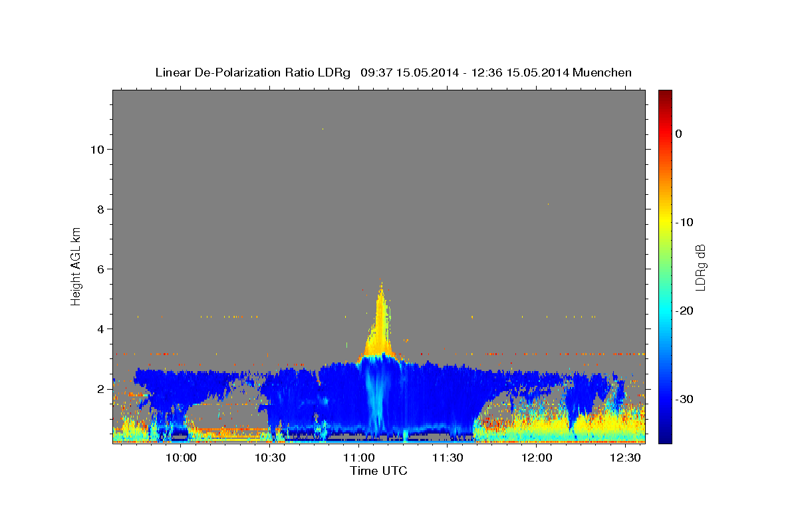This screenshot has width=798, height=532.
Task: Click the 4 km height tick label
Action: pyautogui.click(x=99, y=329)
